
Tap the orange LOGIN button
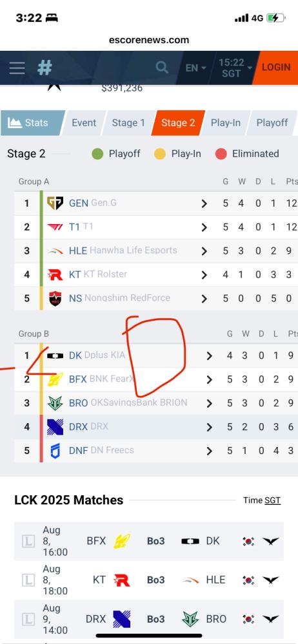click(x=276, y=68)
